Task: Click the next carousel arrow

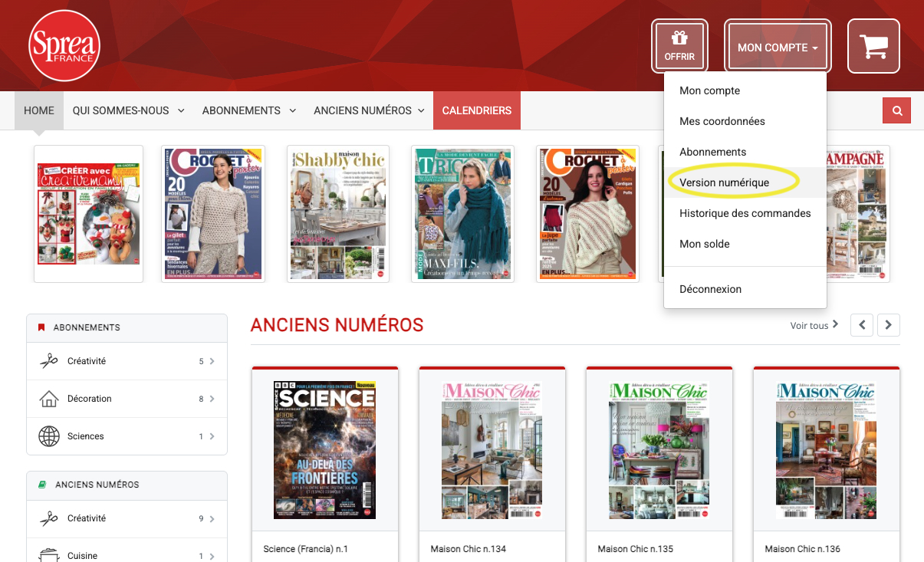Action: [x=888, y=325]
